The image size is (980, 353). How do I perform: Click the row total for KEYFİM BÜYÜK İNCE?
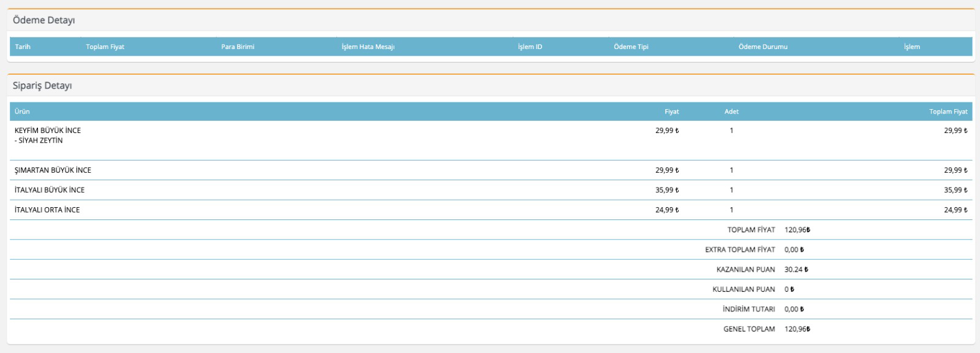(956, 131)
